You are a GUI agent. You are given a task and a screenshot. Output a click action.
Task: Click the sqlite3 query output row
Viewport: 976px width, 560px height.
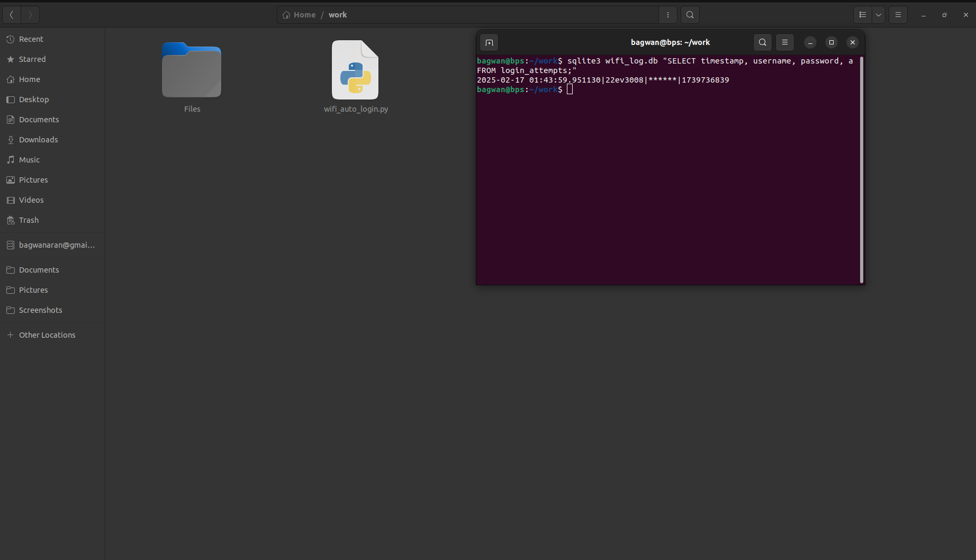pos(603,80)
